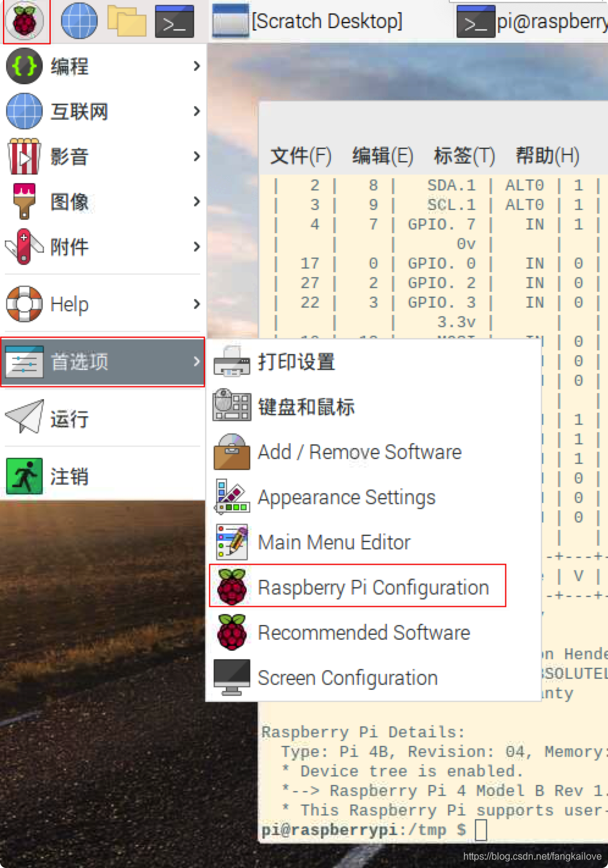Open the 图像 menu category
Screen dimensions: 608x868
pos(103,201)
